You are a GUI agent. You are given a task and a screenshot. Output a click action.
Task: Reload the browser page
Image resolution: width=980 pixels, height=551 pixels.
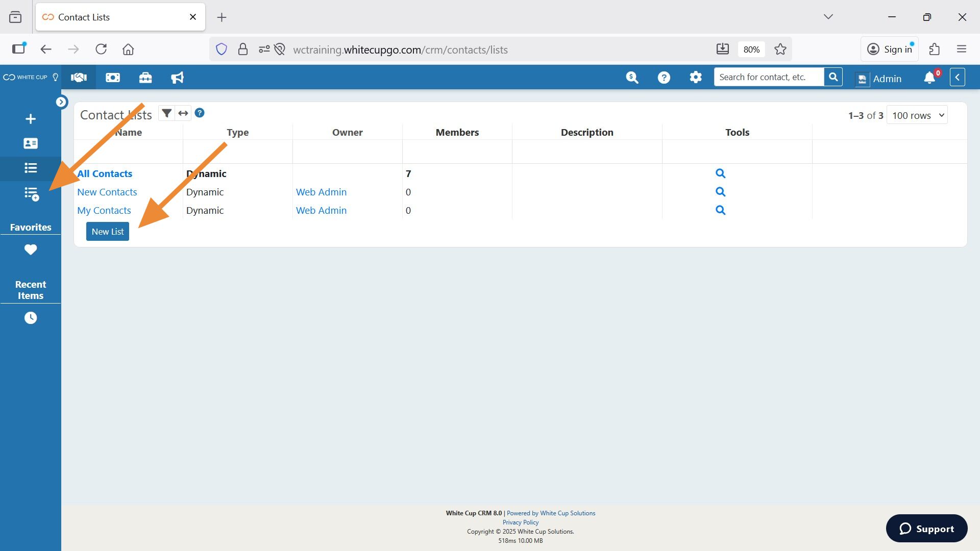pos(101,49)
